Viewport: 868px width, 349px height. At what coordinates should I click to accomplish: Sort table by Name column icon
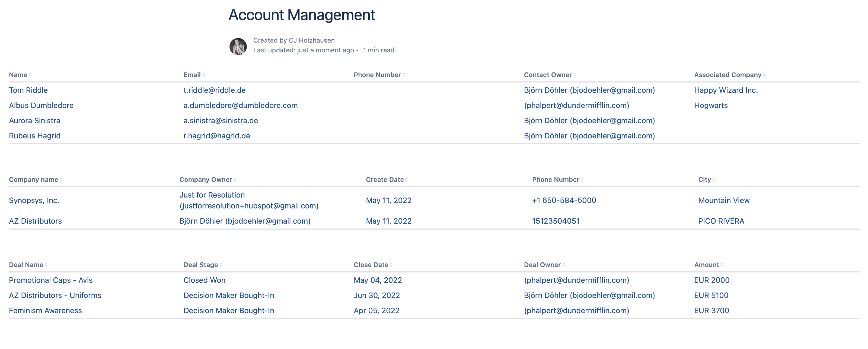point(30,75)
